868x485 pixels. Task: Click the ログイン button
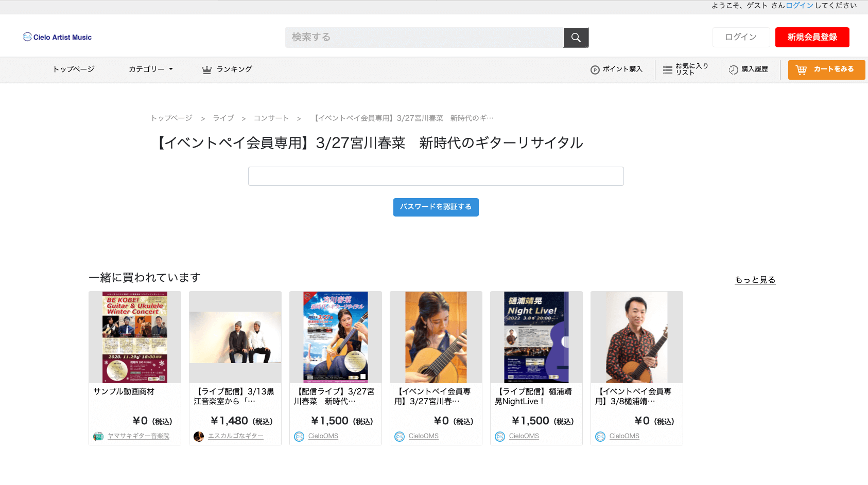741,37
